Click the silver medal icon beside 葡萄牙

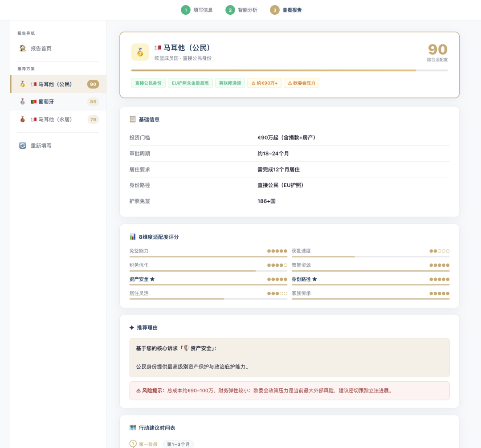coord(23,102)
